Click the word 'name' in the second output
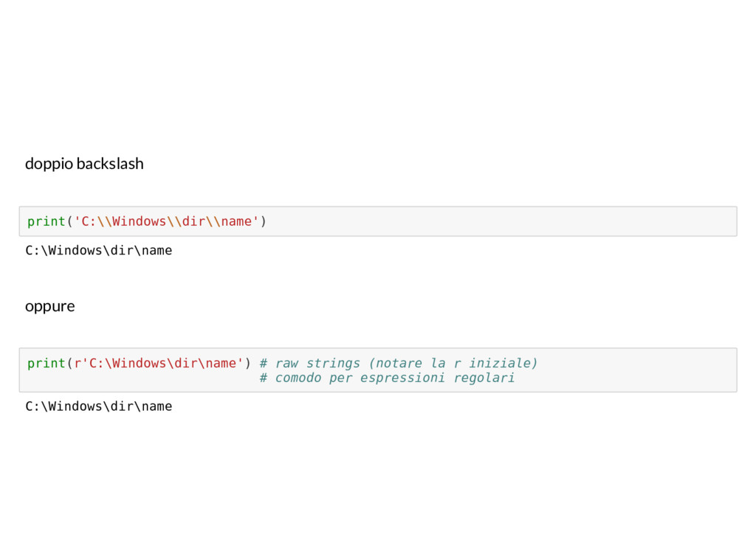 click(x=157, y=406)
